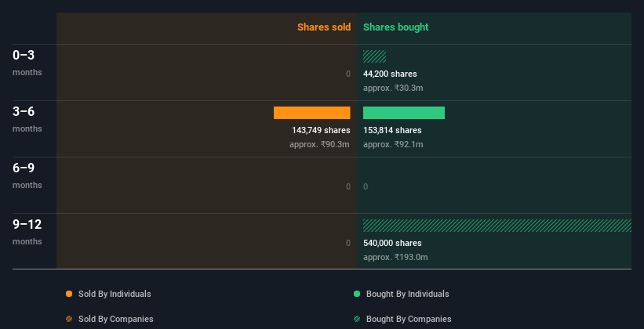Click the approx. ₹92.1m amount
This screenshot has height=329, width=644.
393,144
